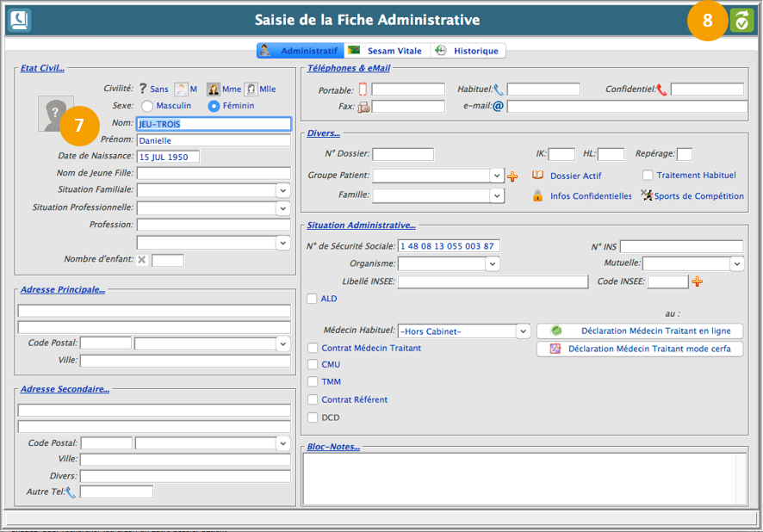The width and height of the screenshot is (763, 532).
Task: Tick the CMU checkbox
Action: [x=313, y=364]
